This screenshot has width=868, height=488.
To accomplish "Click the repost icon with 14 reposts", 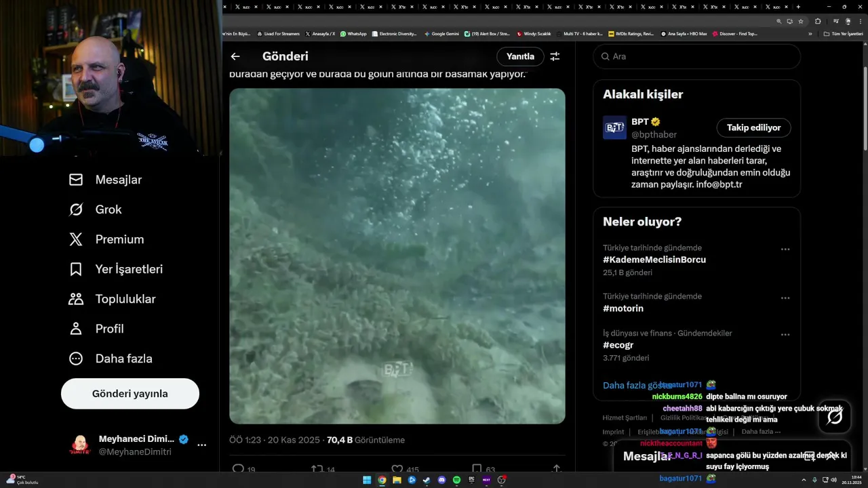I will [317, 469].
